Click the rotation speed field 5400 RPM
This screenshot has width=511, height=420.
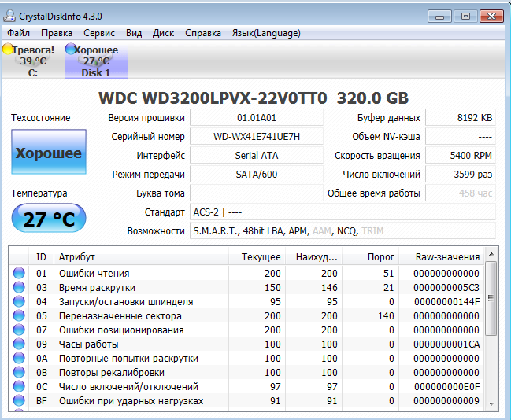461,155
